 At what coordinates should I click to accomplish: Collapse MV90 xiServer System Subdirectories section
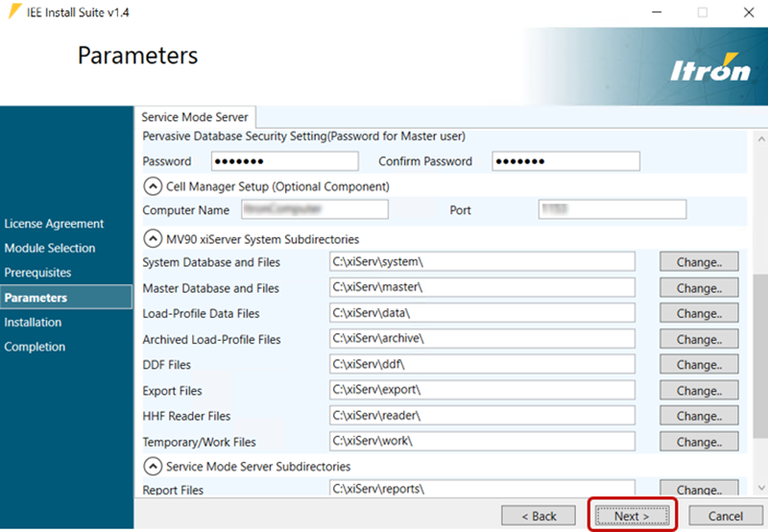[153, 239]
